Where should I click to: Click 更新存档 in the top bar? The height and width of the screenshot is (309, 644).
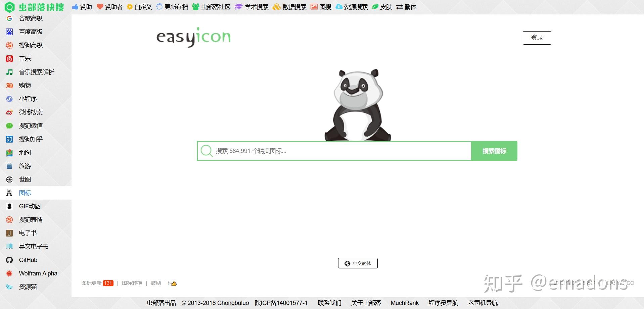point(172,7)
